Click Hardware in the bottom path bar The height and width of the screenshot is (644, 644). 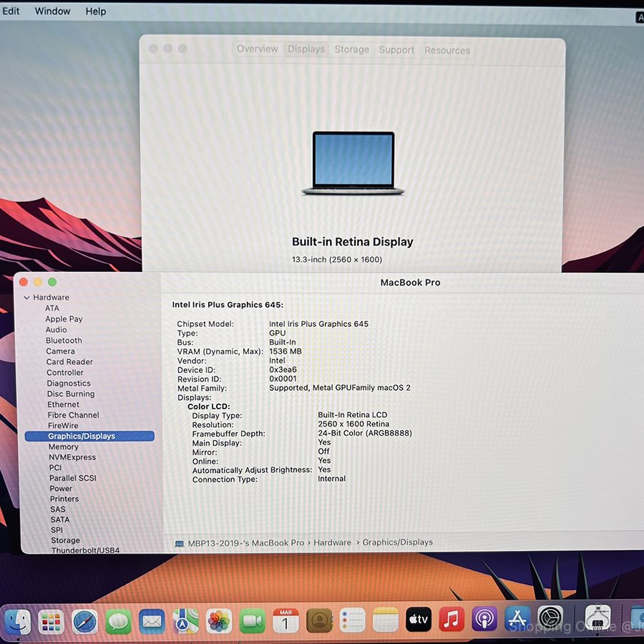(x=332, y=542)
